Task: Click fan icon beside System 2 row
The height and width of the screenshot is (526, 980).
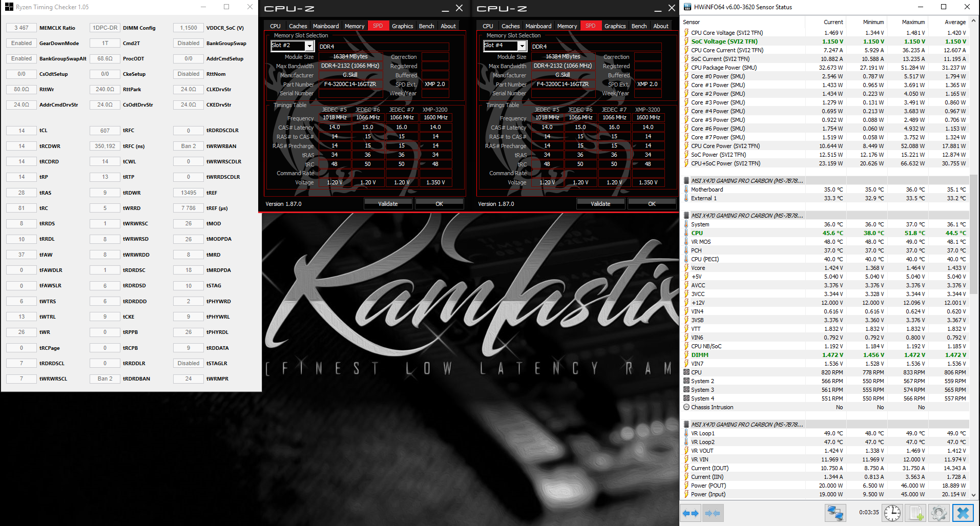Action: [x=686, y=381]
